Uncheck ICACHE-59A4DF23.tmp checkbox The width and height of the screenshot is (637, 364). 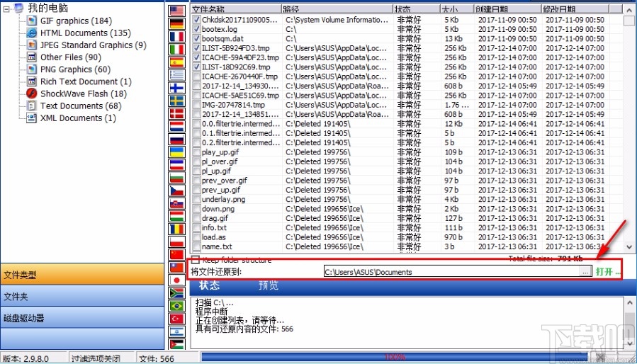coord(196,57)
